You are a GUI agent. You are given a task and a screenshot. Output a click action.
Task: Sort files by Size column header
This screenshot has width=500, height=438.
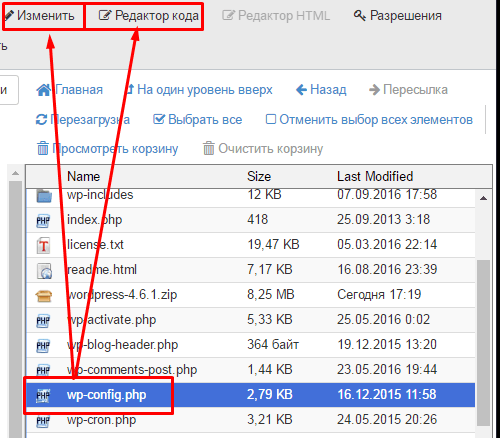coord(259,176)
